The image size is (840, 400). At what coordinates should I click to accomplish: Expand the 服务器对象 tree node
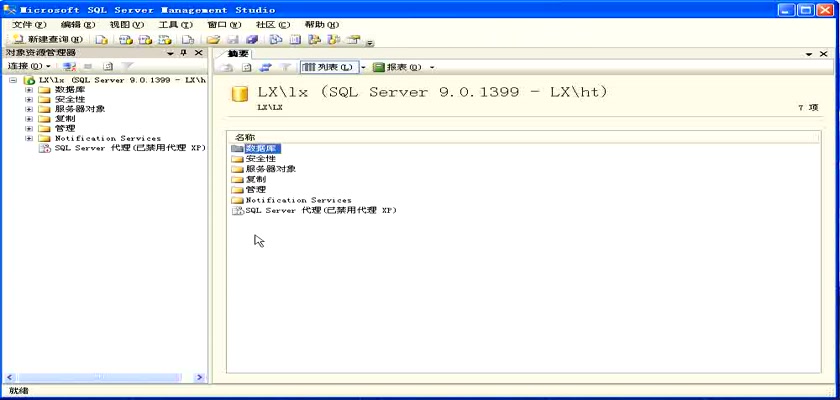(29, 109)
